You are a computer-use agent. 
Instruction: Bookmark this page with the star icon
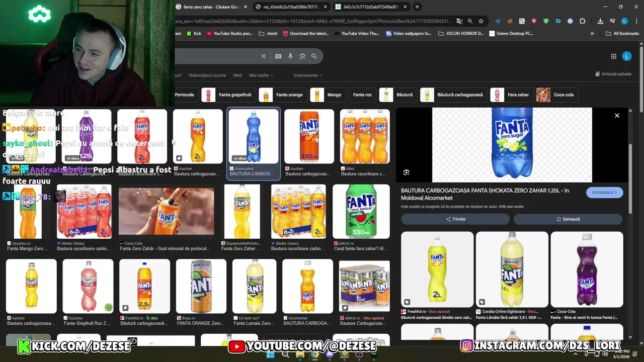pos(481,21)
